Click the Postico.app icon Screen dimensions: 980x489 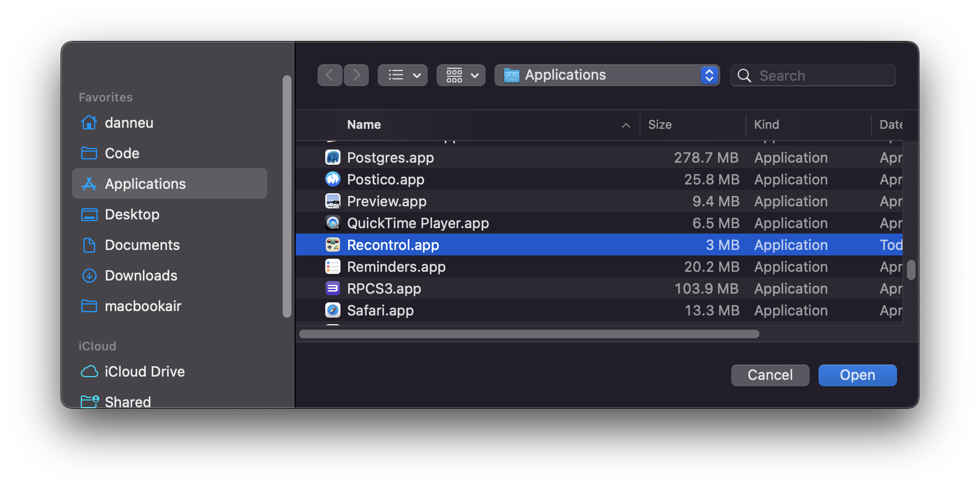333,179
